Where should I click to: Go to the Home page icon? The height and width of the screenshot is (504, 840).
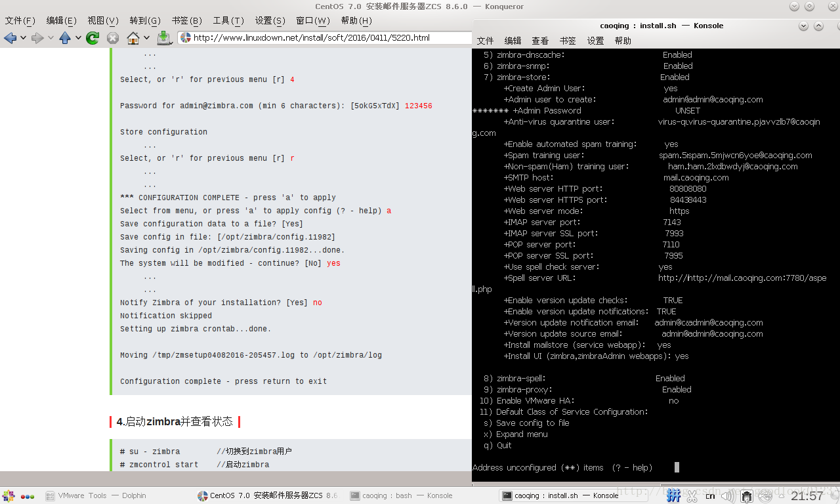(133, 38)
